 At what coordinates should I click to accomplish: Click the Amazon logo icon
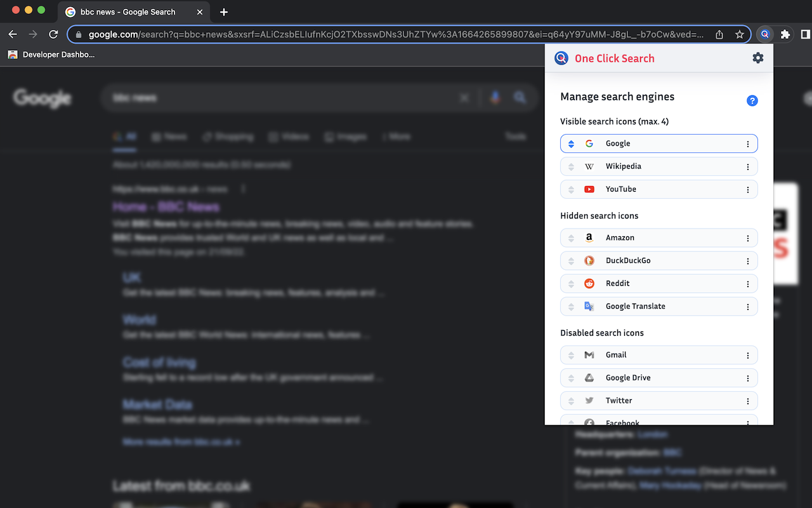point(589,237)
